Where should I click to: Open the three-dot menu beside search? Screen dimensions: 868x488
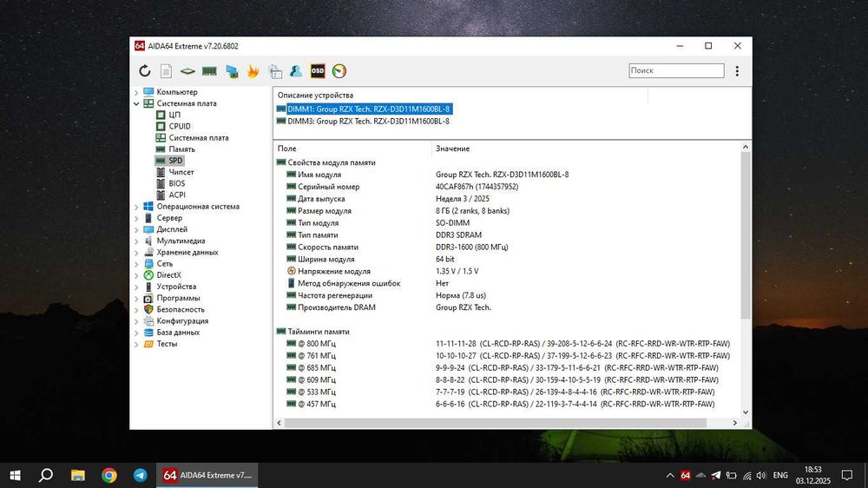[x=737, y=71]
